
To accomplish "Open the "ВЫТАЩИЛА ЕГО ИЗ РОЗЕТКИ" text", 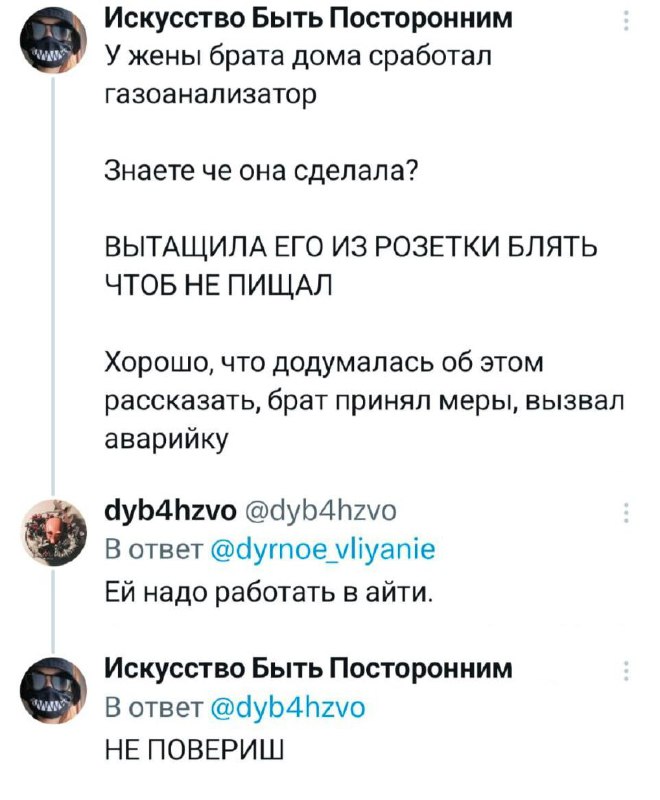I will (x=351, y=266).
